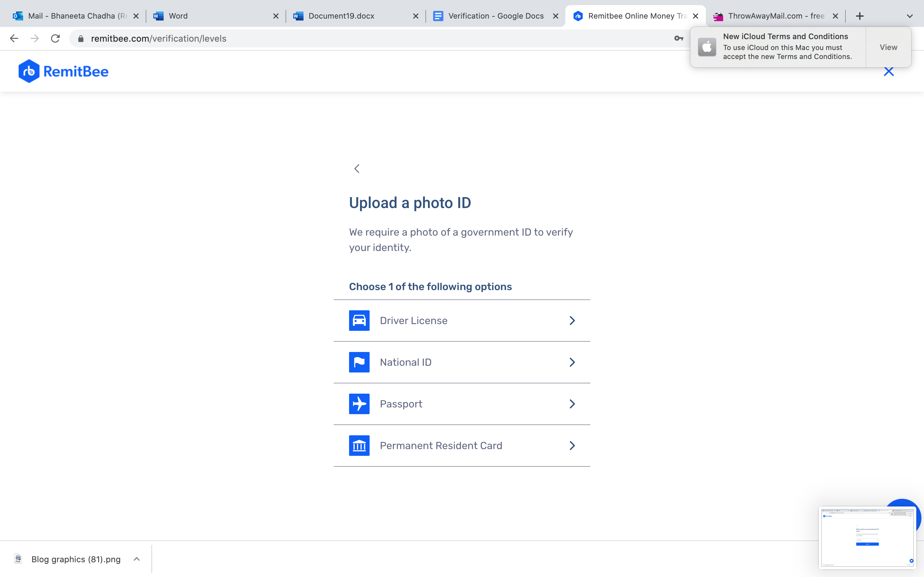Switch to the Verification Google Docs tab
This screenshot has height=577, width=924.
pos(495,16)
